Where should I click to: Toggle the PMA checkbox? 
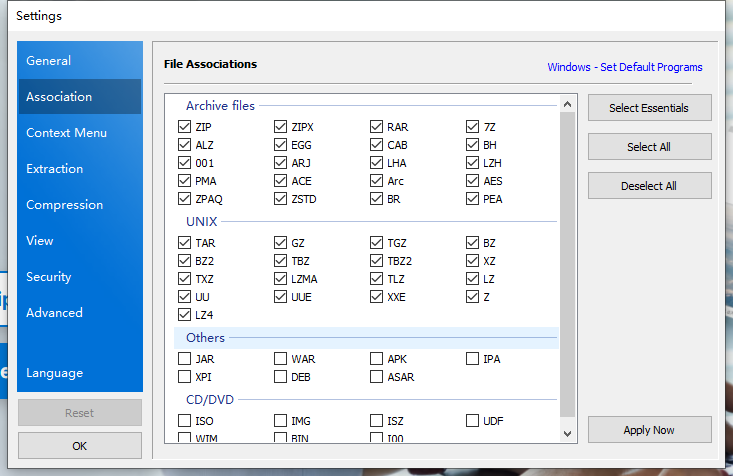click(x=184, y=181)
